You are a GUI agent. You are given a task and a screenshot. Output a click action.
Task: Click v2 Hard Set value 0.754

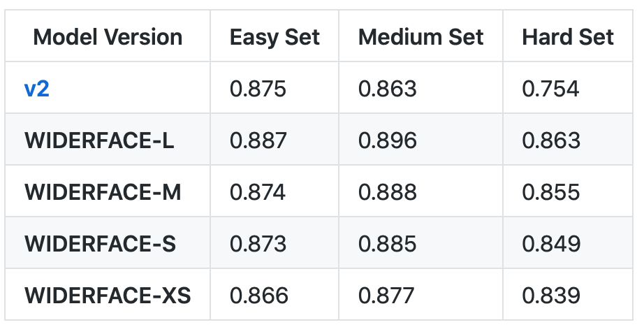[x=550, y=89]
